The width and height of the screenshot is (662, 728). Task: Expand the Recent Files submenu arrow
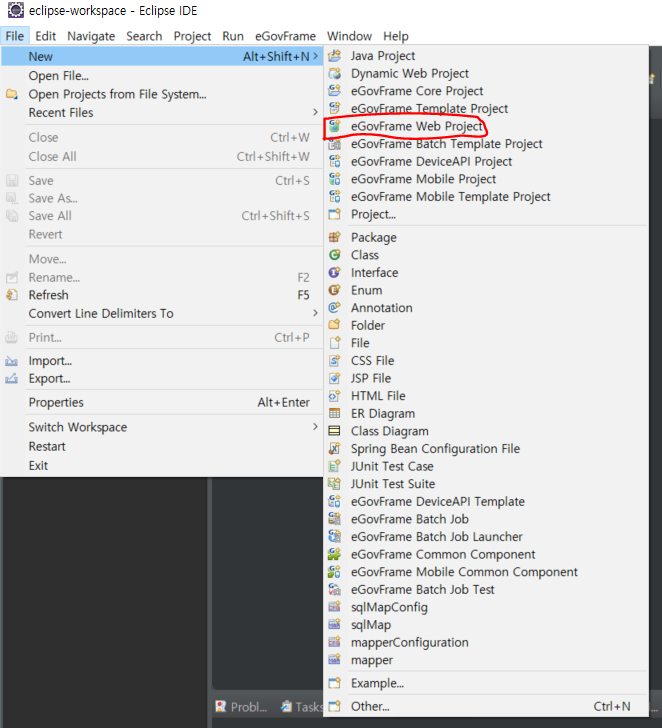(315, 112)
